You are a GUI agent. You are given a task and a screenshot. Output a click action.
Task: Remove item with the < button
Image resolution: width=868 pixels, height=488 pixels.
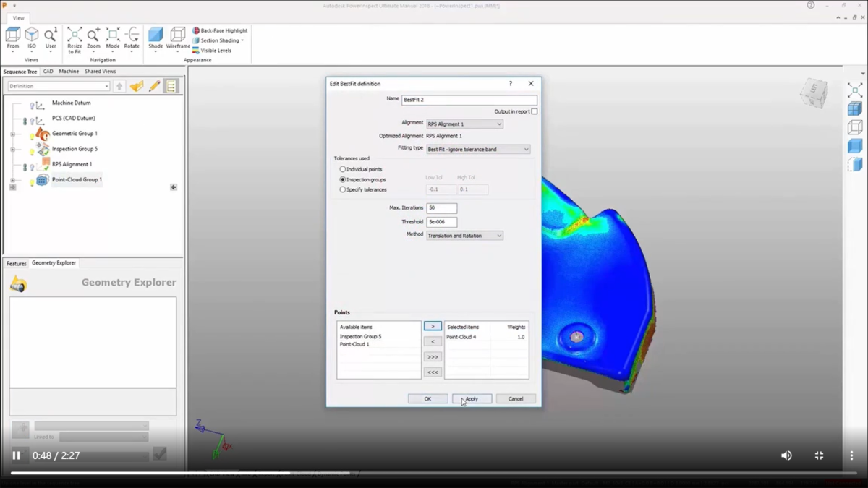(433, 341)
